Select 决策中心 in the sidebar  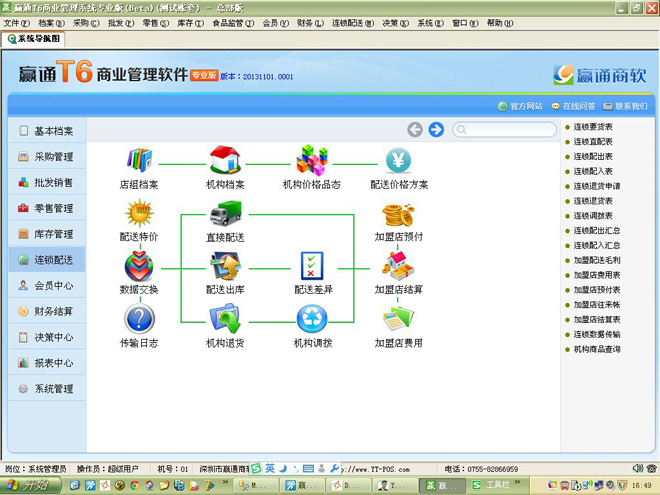[46, 337]
